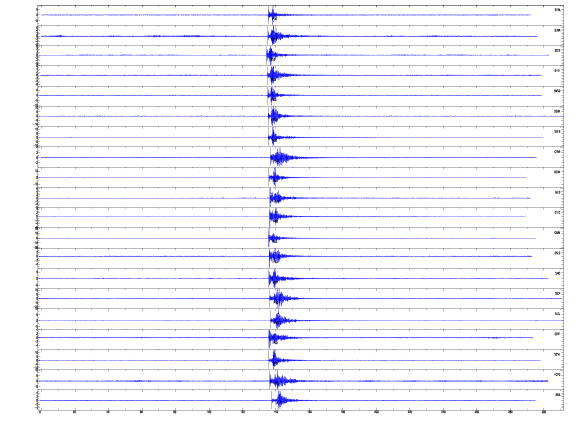
Task: Select the tenth trace's onset pick line
Action: 270,198
